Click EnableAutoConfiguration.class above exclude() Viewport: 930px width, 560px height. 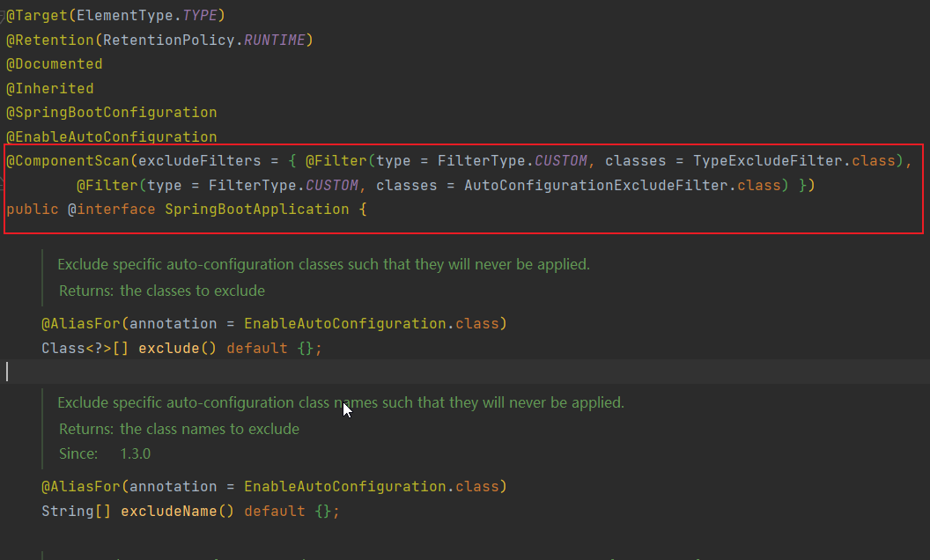(x=372, y=324)
